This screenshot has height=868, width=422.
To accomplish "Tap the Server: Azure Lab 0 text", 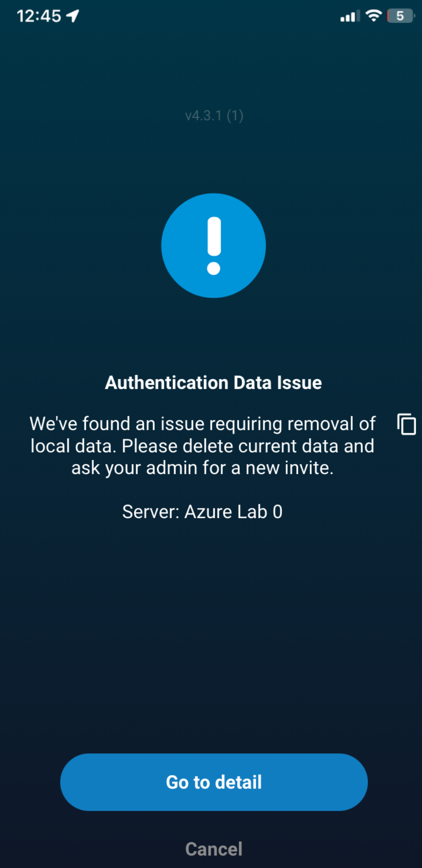I will (x=202, y=512).
